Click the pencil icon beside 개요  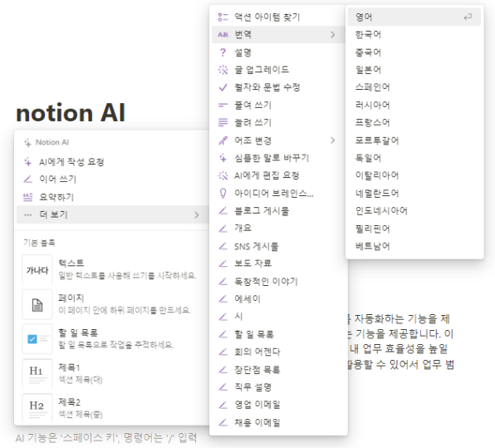[x=223, y=228]
